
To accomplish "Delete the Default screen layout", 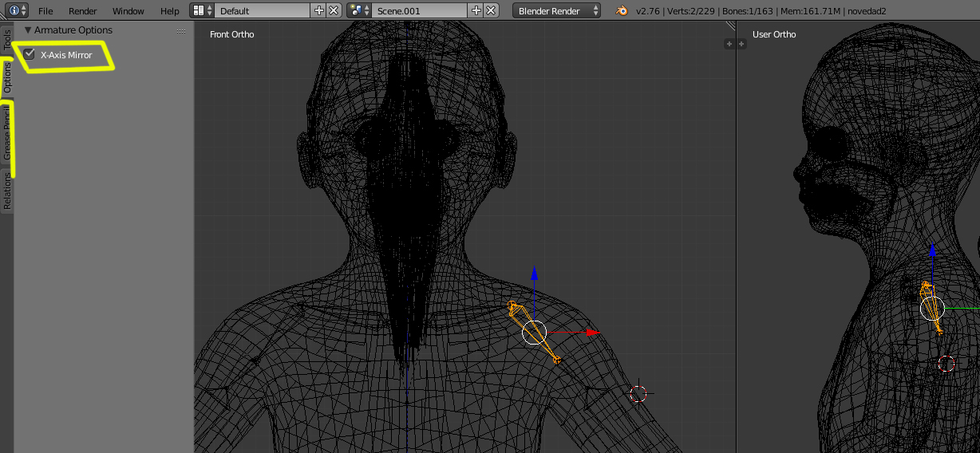I will (334, 10).
